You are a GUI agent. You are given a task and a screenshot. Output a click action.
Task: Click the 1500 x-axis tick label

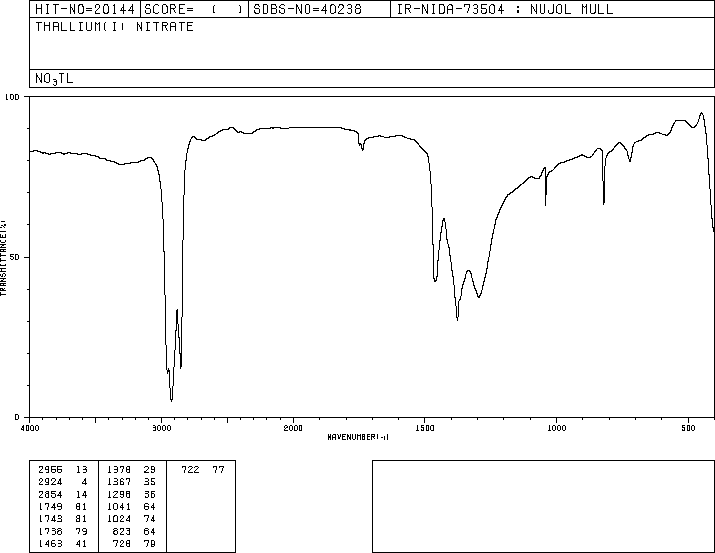click(x=425, y=428)
